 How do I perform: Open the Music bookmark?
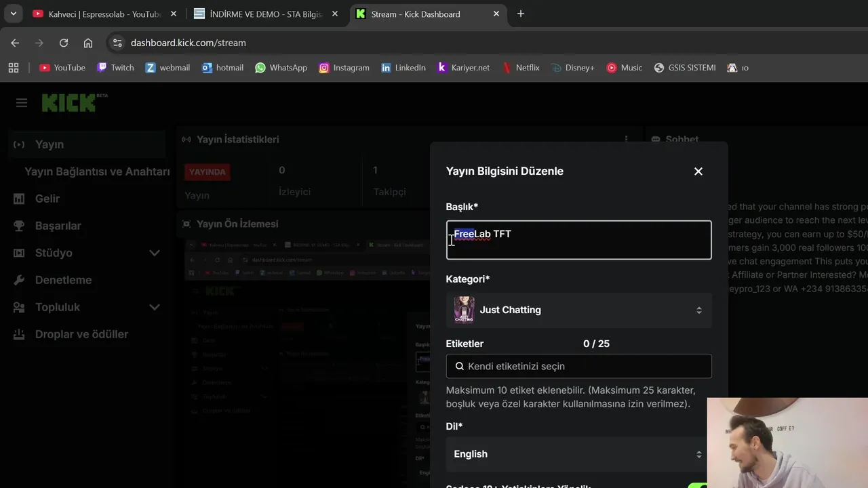tap(624, 68)
